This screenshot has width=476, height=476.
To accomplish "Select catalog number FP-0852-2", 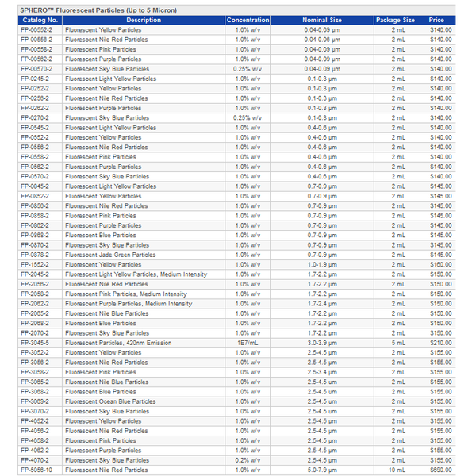I will [35, 196].
